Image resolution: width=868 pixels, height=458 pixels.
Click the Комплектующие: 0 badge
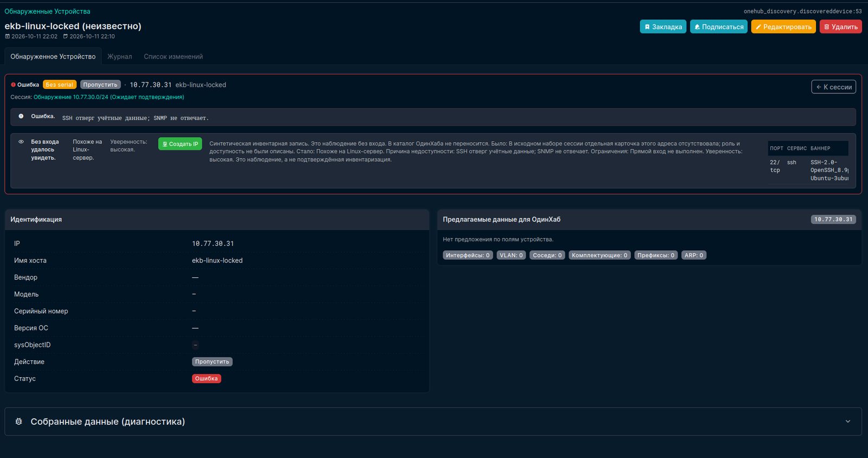599,255
